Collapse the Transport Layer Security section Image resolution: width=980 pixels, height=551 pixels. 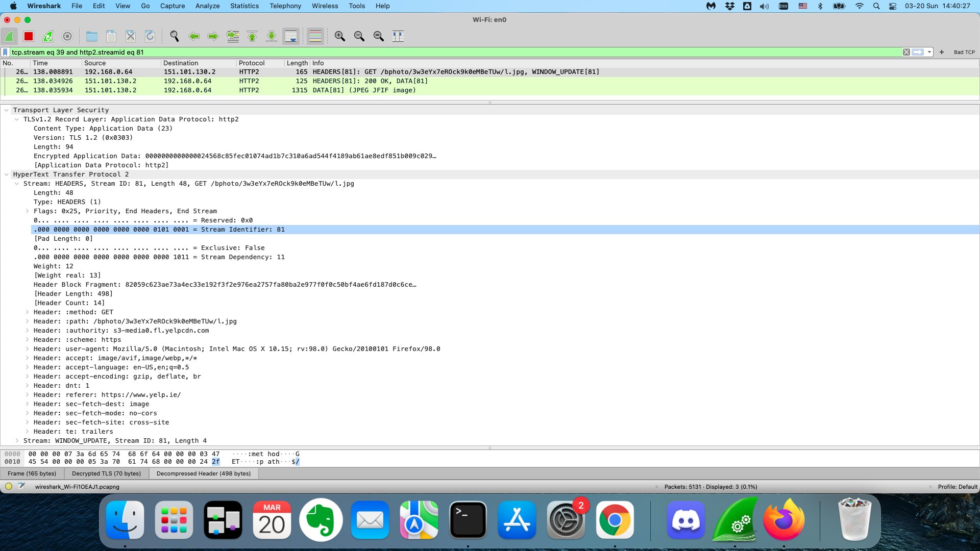tap(7, 110)
